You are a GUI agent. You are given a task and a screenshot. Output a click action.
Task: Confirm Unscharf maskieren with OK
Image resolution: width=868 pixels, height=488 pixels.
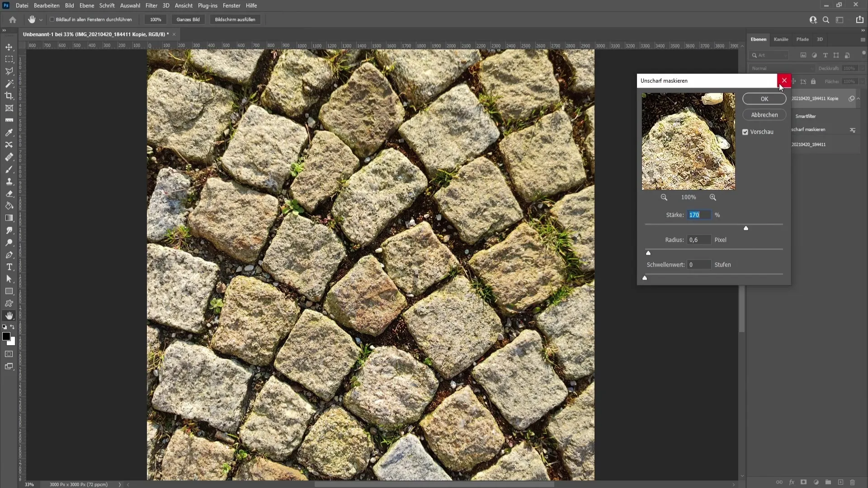pyautogui.click(x=764, y=99)
